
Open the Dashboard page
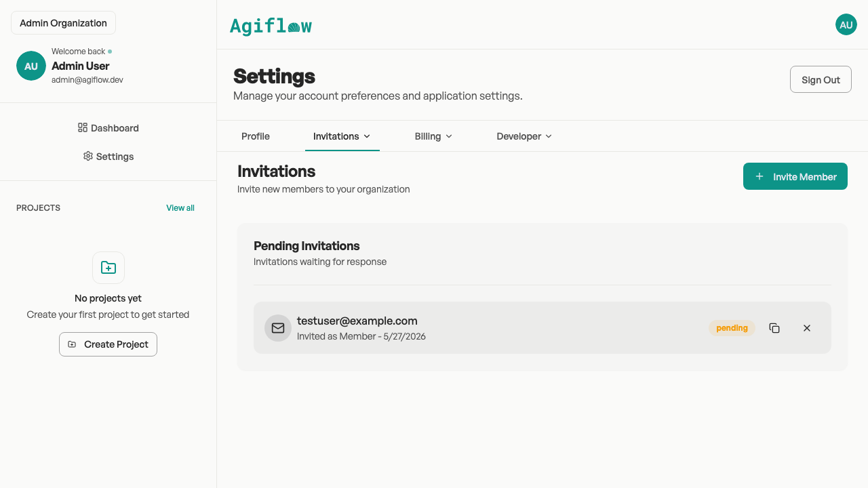click(x=108, y=128)
